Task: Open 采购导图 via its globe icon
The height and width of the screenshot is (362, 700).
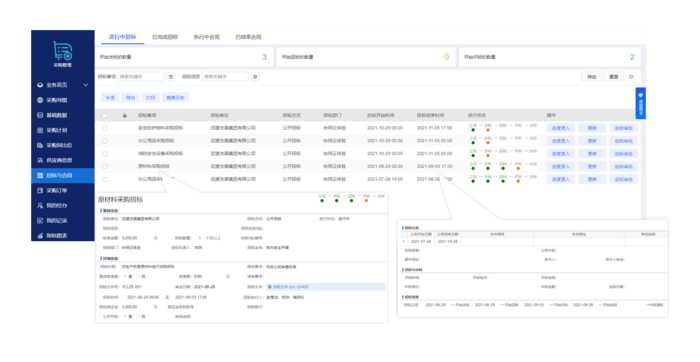Action: (x=40, y=100)
